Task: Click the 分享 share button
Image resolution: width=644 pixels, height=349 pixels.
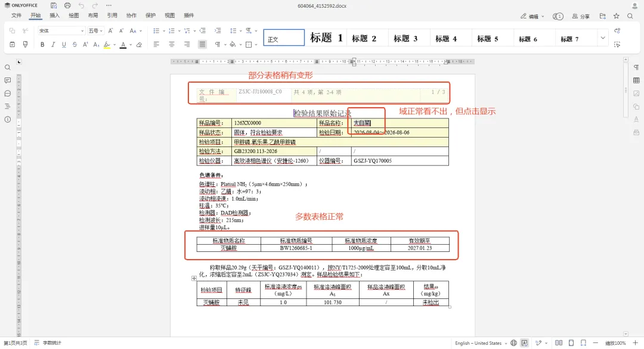Action: click(581, 17)
